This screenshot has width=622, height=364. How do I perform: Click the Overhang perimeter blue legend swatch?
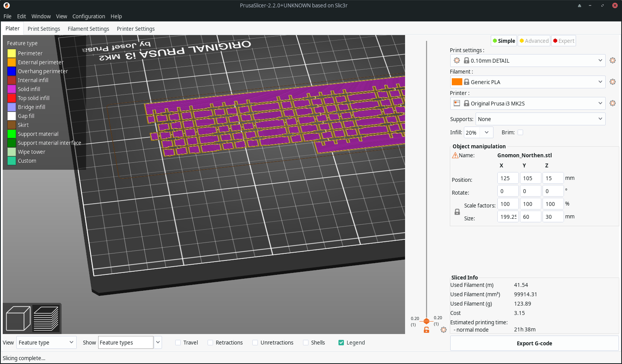pyautogui.click(x=12, y=71)
